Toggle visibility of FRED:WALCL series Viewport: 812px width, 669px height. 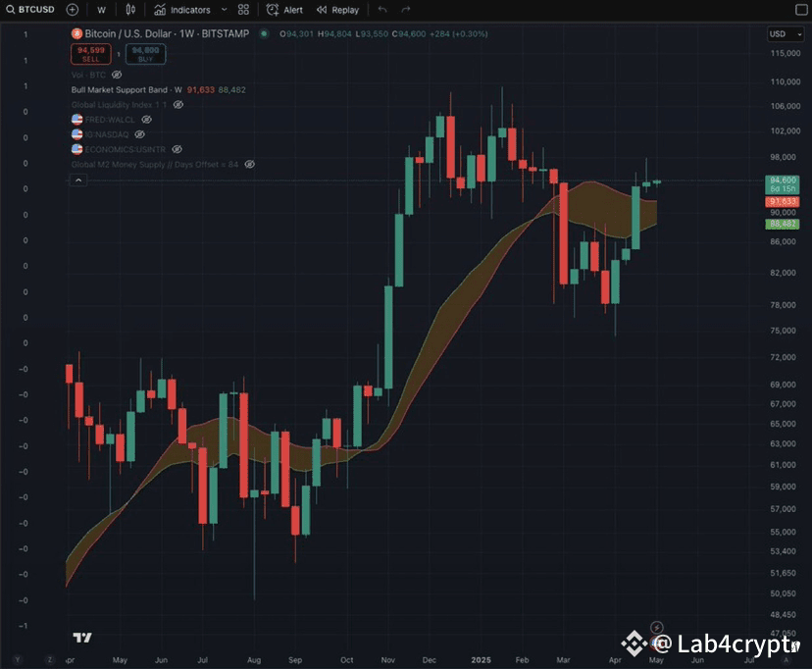point(146,120)
